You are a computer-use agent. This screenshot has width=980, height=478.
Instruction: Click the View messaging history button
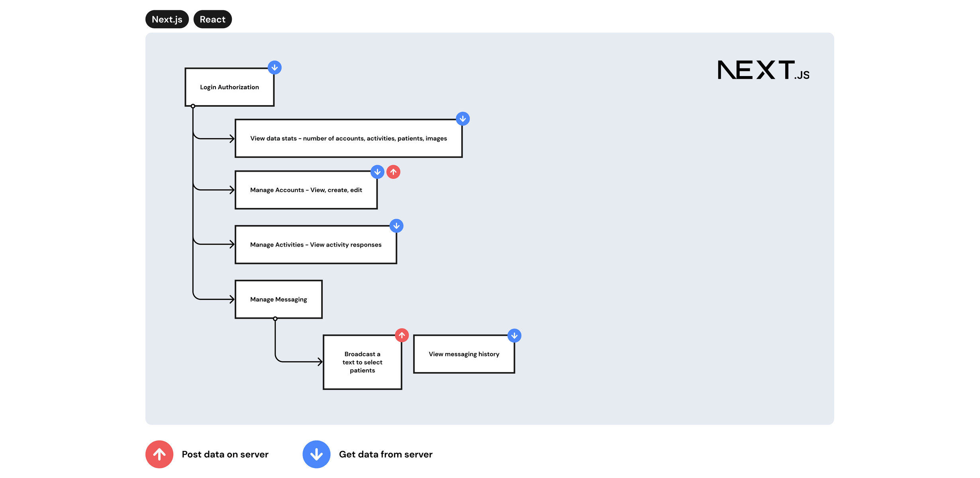tap(464, 354)
